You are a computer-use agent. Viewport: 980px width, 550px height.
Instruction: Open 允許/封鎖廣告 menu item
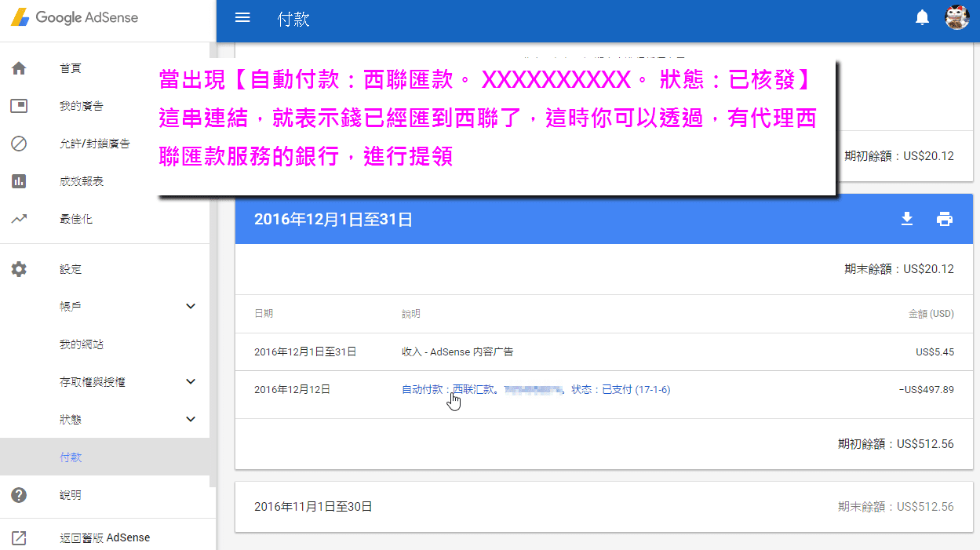tap(95, 144)
